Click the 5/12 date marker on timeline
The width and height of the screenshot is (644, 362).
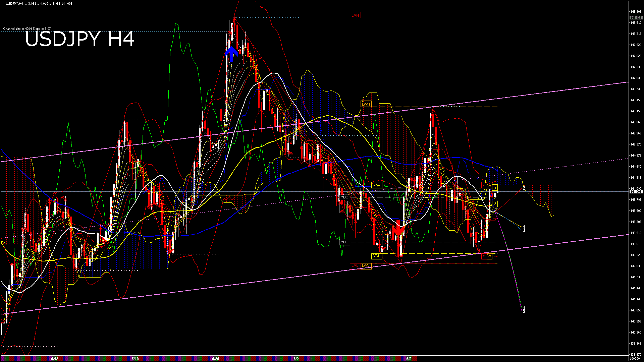(x=55, y=359)
